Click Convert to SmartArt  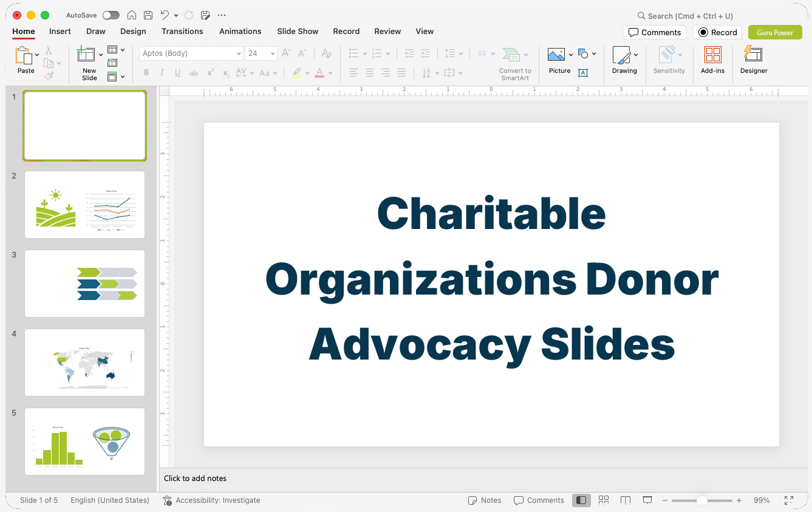515,63
